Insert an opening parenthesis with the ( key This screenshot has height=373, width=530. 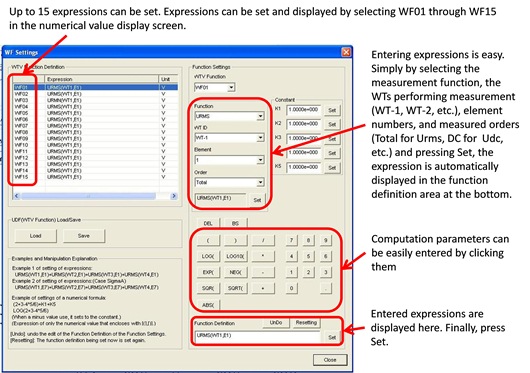(x=208, y=240)
